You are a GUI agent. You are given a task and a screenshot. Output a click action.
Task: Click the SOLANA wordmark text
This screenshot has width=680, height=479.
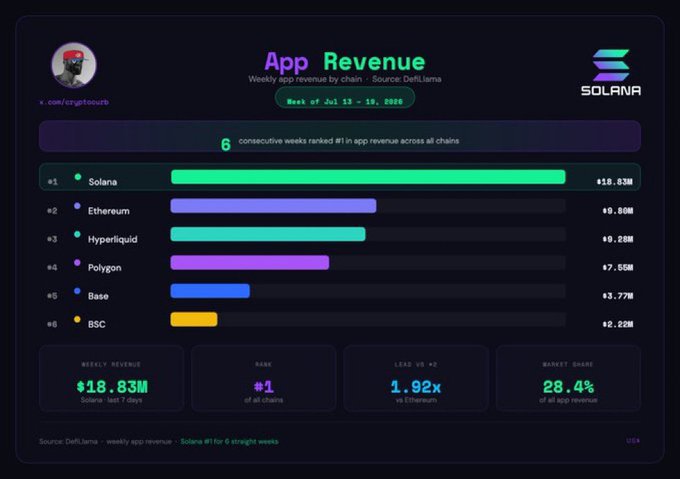[x=611, y=91]
